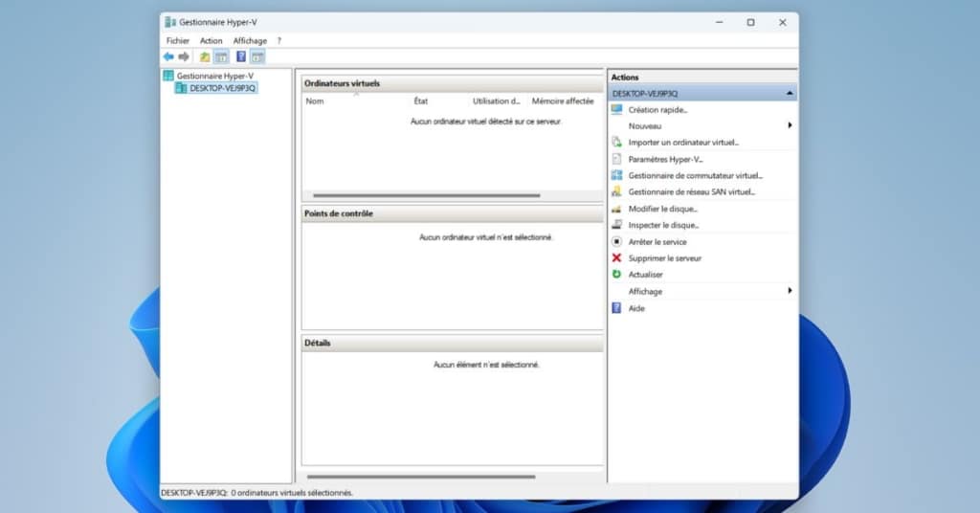980x513 pixels.
Task: Expand the Nouveau submenu arrow
Action: click(x=790, y=125)
